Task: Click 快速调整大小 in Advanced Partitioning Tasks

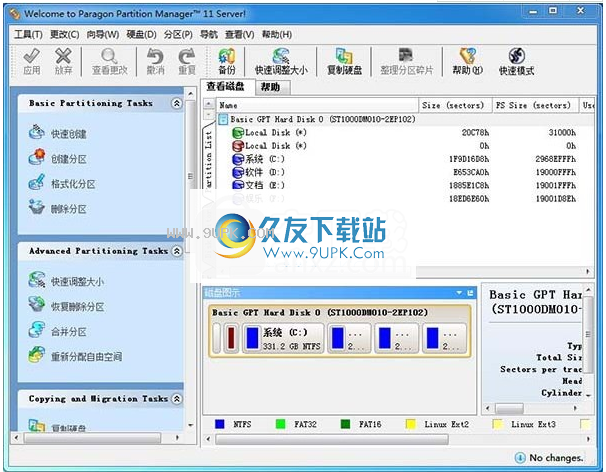Action: point(77,281)
